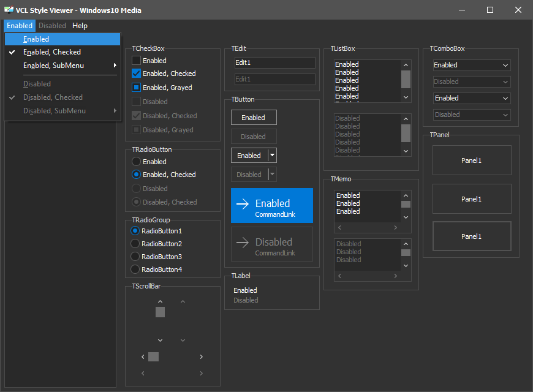The width and height of the screenshot is (533, 392).
Task: Click the Disabled CommandLink button
Action: (272, 244)
